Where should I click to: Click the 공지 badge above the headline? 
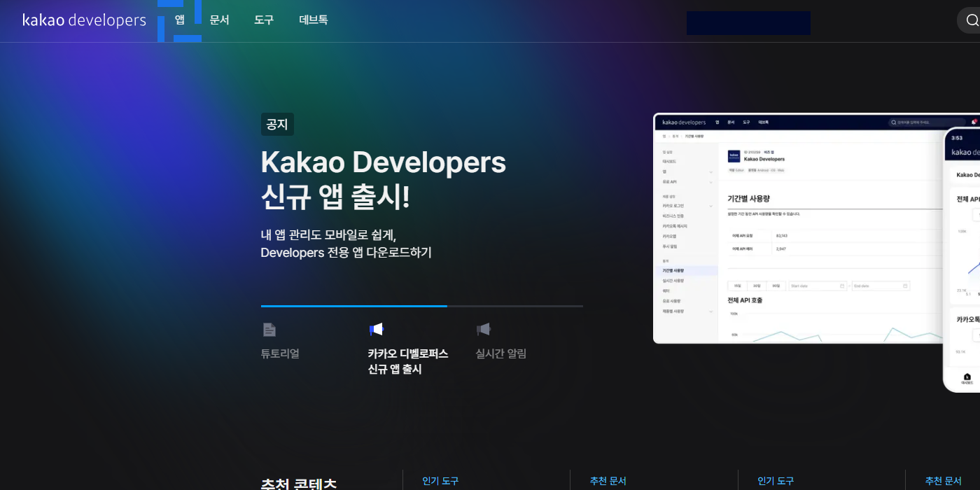[277, 125]
